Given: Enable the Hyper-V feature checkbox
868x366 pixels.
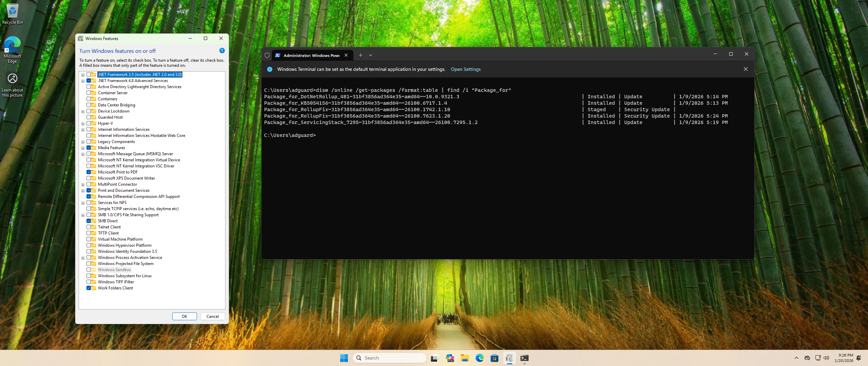Looking at the screenshot, I should pos(88,123).
